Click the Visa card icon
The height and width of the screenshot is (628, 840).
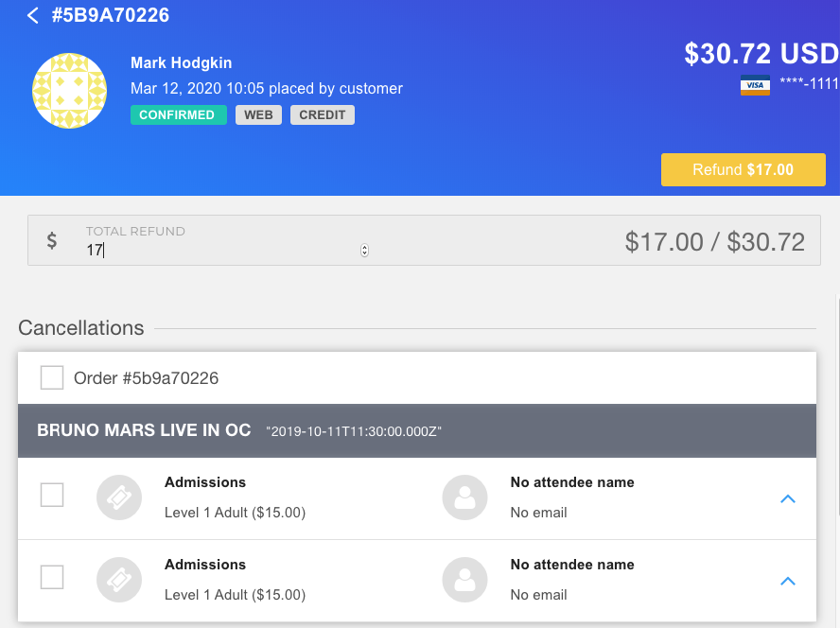[x=755, y=85]
